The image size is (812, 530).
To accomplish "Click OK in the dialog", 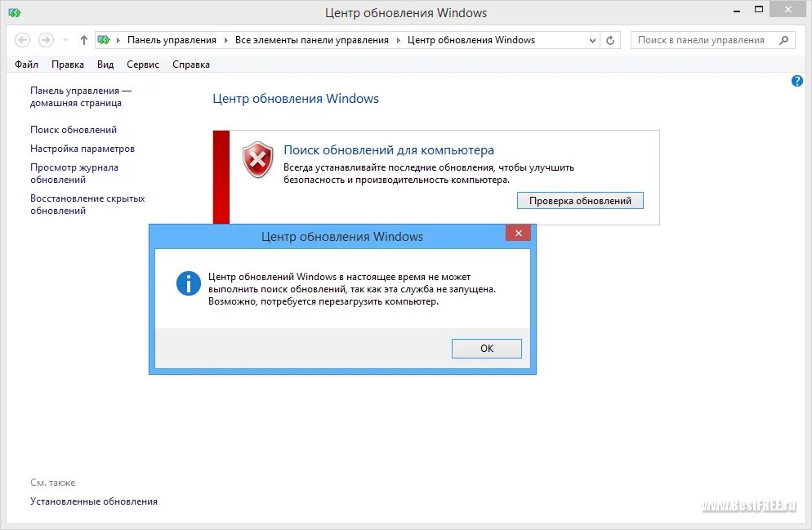I will [487, 349].
